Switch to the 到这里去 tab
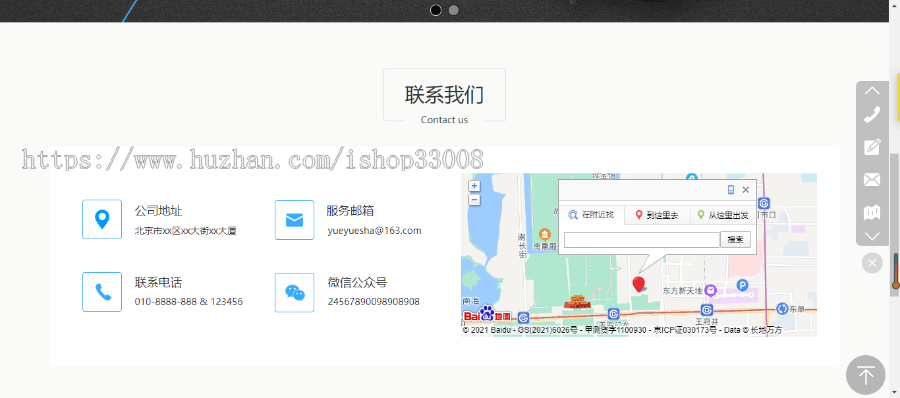900x398 pixels. tap(657, 215)
